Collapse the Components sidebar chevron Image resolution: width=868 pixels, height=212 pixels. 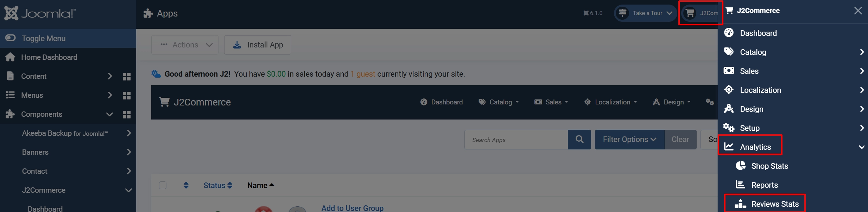pos(109,114)
